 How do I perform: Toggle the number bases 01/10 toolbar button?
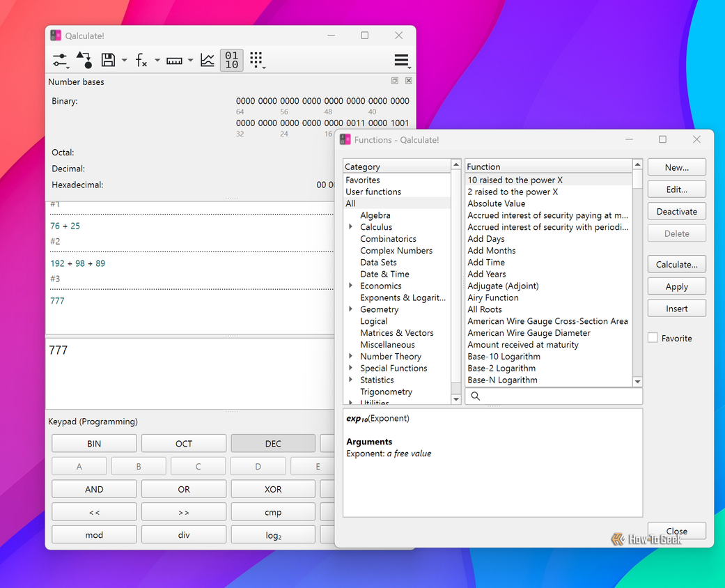[x=232, y=60]
